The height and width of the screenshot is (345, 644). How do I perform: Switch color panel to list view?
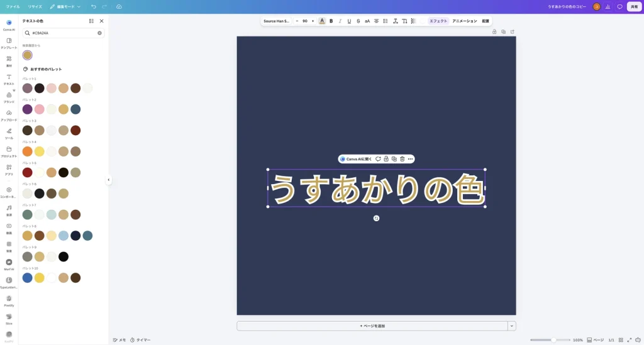[x=91, y=21]
